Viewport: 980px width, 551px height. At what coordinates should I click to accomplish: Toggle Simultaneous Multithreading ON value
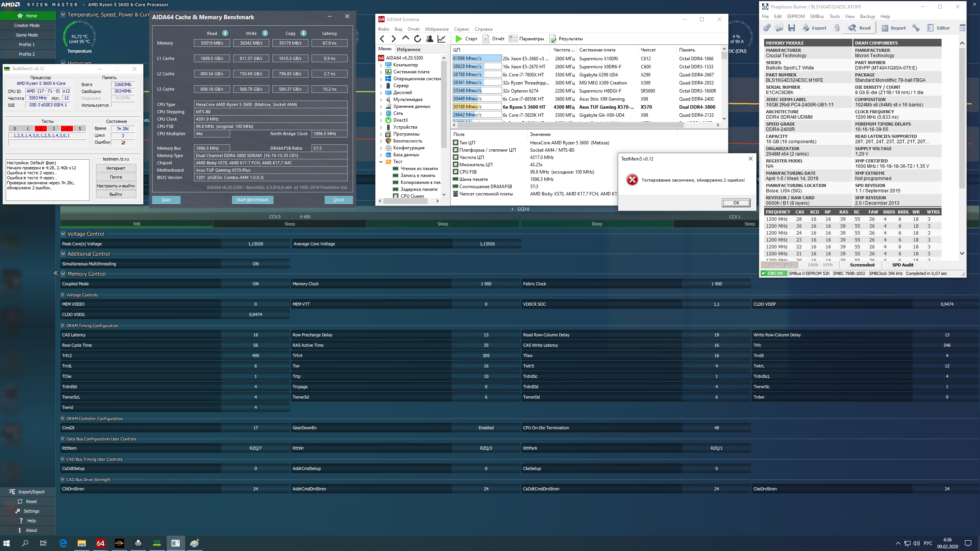coord(255,264)
